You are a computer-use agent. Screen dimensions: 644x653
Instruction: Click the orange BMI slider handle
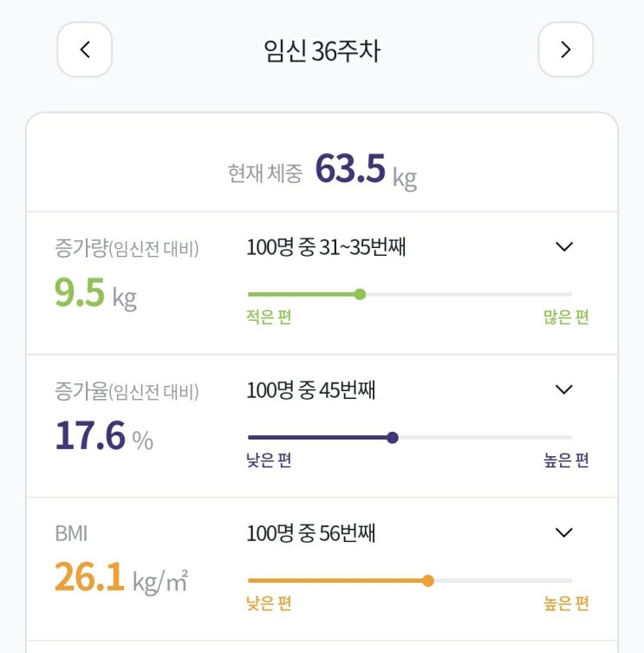[428, 580]
